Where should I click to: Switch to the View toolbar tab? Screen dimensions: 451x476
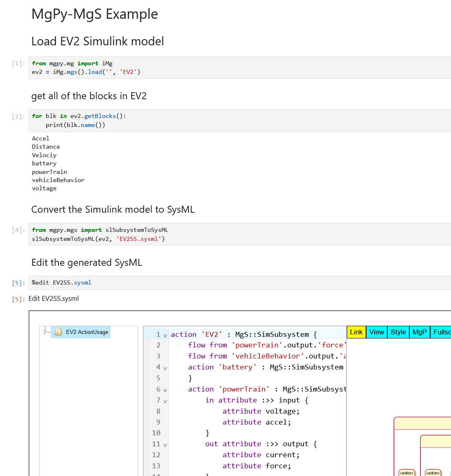coord(376,332)
